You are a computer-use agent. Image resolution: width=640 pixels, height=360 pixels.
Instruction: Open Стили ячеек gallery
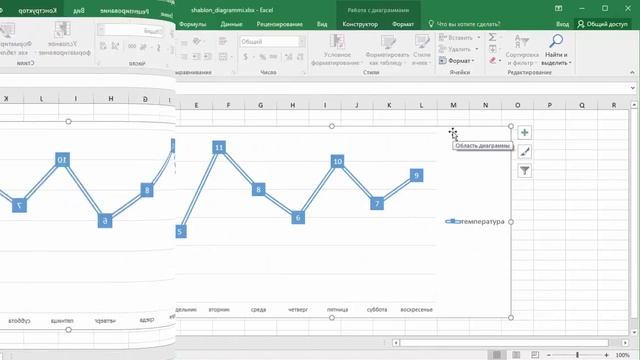click(x=422, y=50)
